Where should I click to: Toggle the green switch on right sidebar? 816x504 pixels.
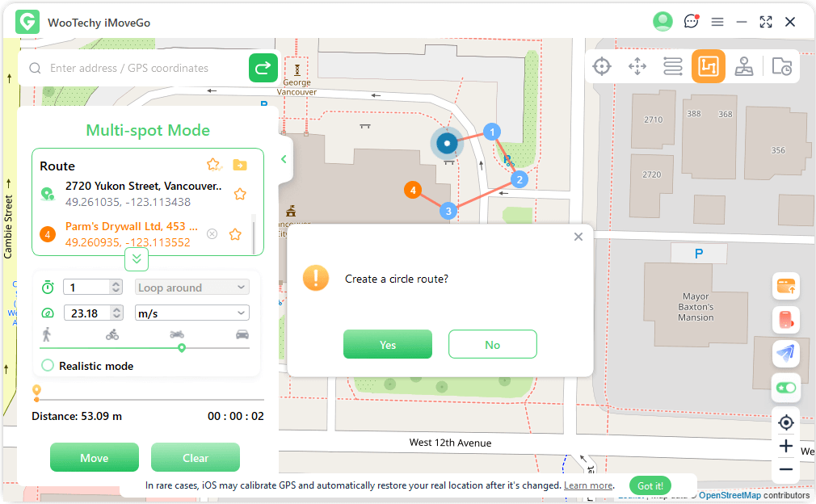pyautogui.click(x=785, y=388)
